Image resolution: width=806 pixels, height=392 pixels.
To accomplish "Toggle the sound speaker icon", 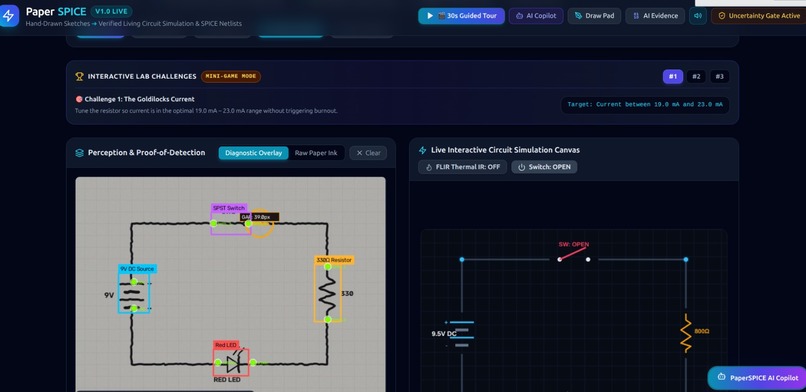I will (698, 16).
